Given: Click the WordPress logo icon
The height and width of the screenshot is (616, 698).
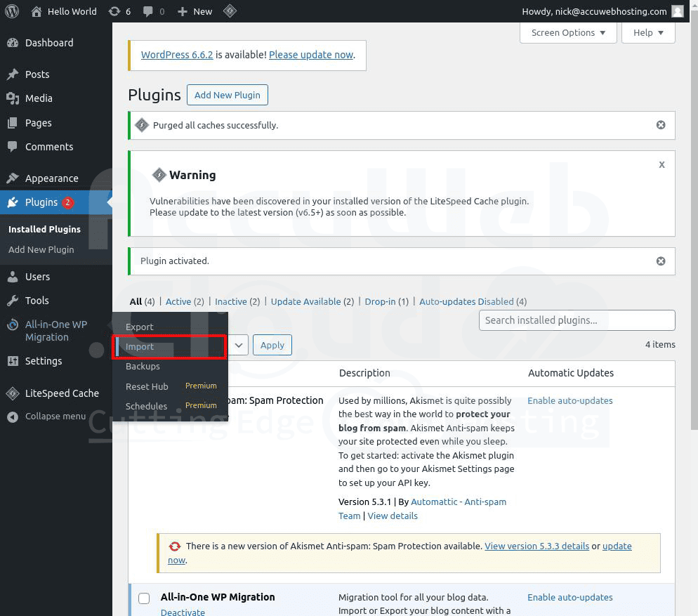Looking at the screenshot, I should (12, 11).
